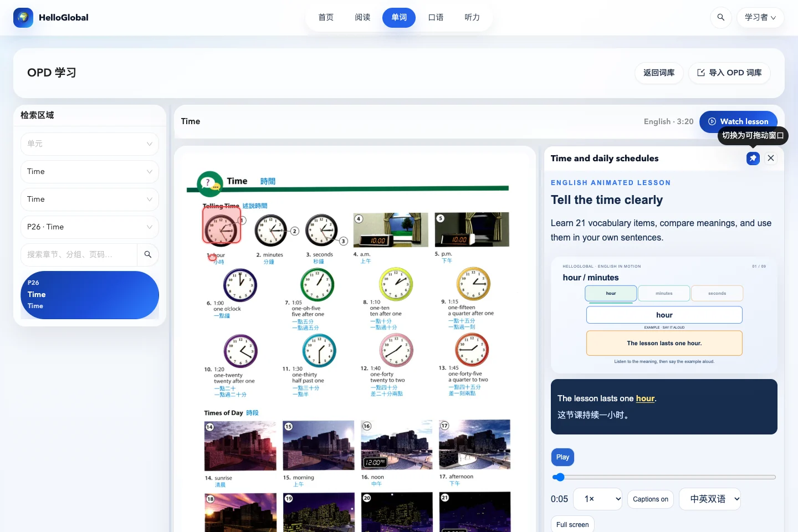This screenshot has width=798, height=532.
Task: Select the P26 Time result card
Action: [x=90, y=295]
